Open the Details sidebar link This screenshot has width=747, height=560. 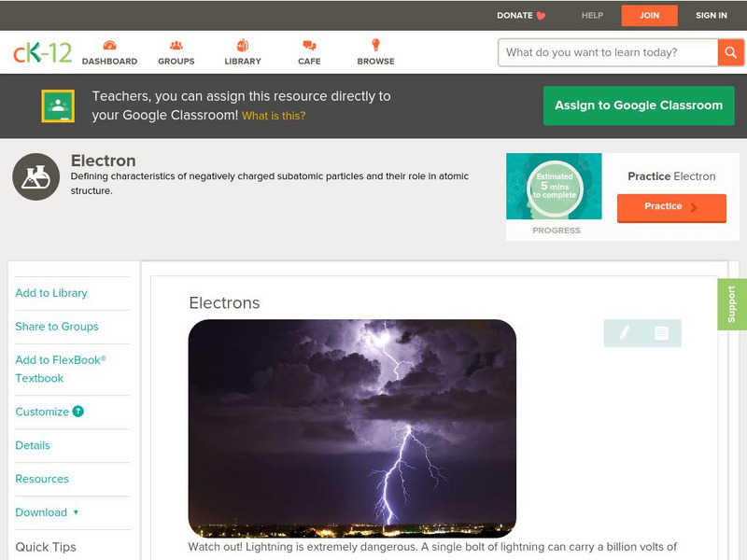tap(33, 445)
